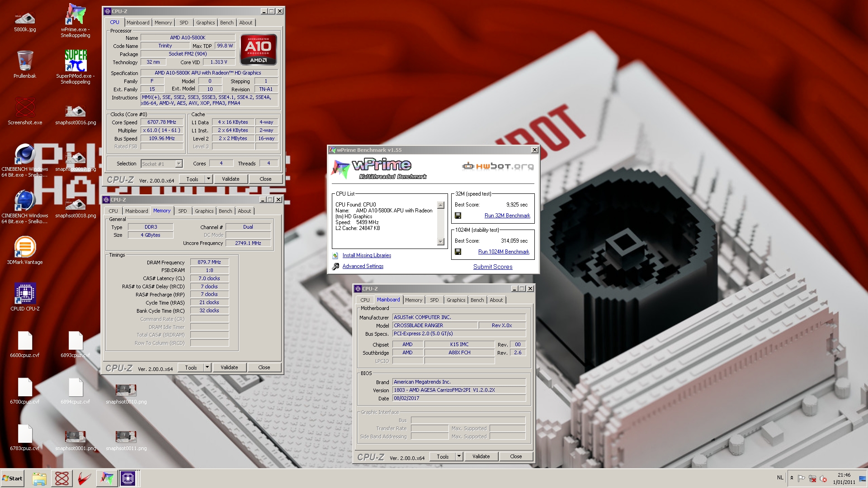Launch 3DMark Vantage shortcut
868x488 pixels.
click(x=25, y=250)
